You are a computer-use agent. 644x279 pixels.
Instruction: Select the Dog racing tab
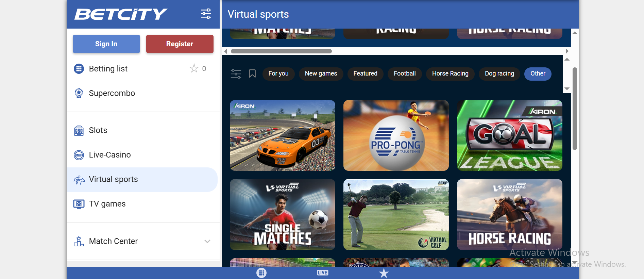click(x=499, y=74)
